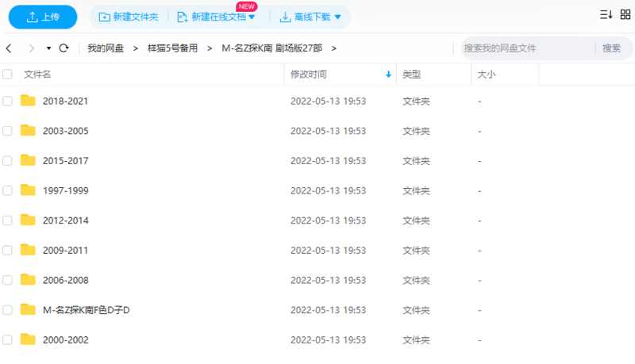Screen dimensions: 635x364
Task: Click the forward navigation arrow
Action: coord(31,48)
